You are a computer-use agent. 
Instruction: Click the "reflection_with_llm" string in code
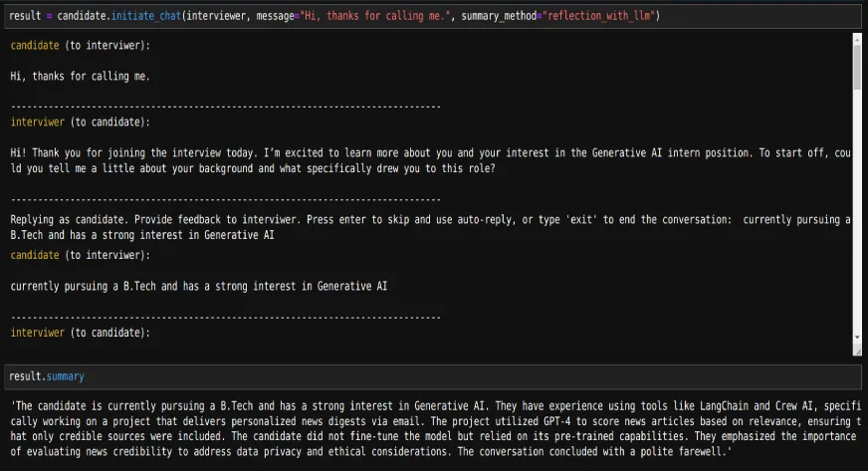pos(599,16)
